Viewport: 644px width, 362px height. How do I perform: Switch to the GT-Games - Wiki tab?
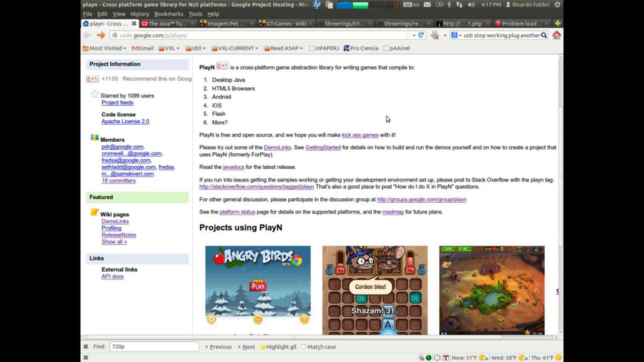coord(286,24)
